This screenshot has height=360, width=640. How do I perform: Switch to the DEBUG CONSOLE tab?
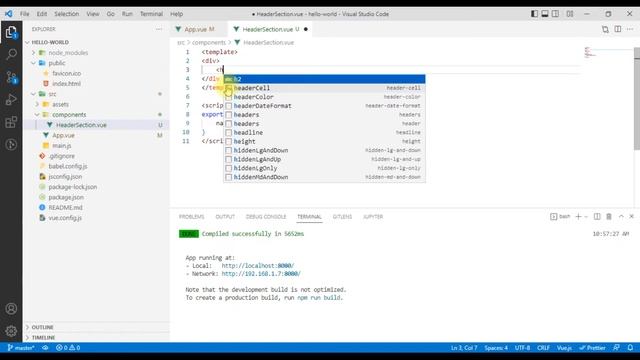[x=266, y=217]
